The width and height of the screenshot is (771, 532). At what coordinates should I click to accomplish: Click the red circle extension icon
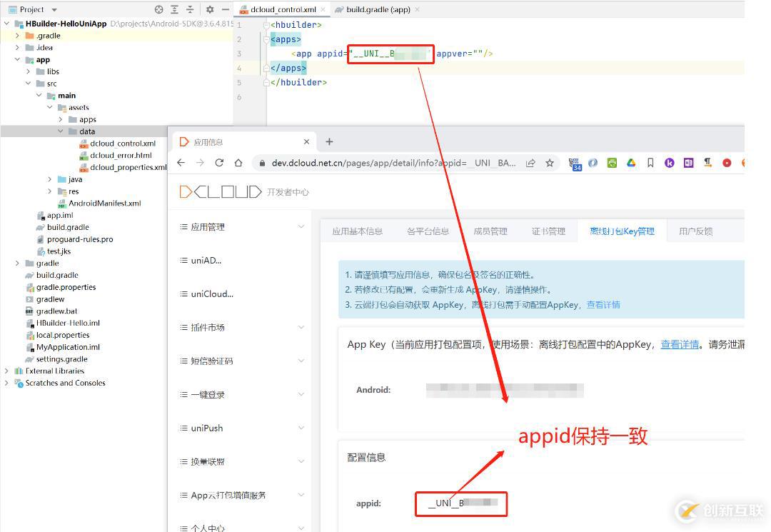tap(727, 163)
